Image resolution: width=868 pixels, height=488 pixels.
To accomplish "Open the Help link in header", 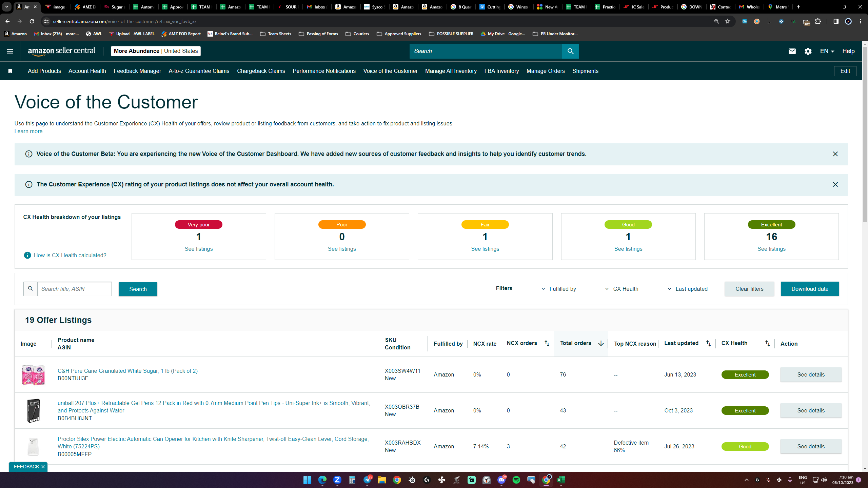I will [x=848, y=51].
